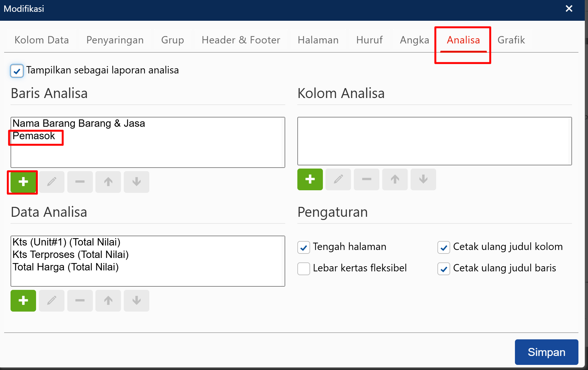The image size is (588, 370).
Task: Switch to the Grafik tab
Action: point(511,40)
